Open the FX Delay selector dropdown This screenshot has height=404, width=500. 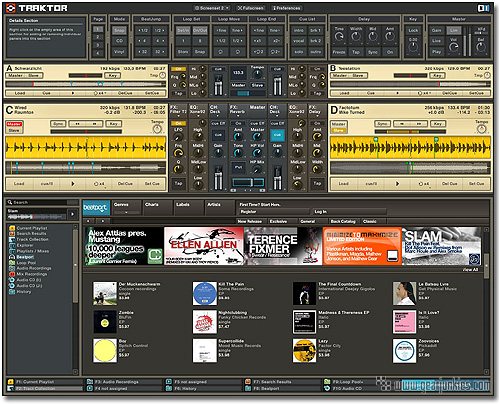(x=317, y=110)
